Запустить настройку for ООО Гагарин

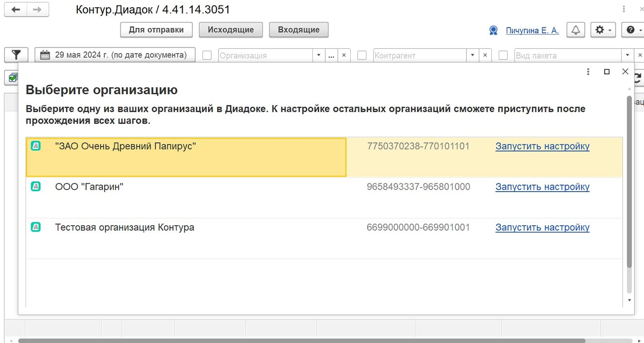click(x=542, y=187)
